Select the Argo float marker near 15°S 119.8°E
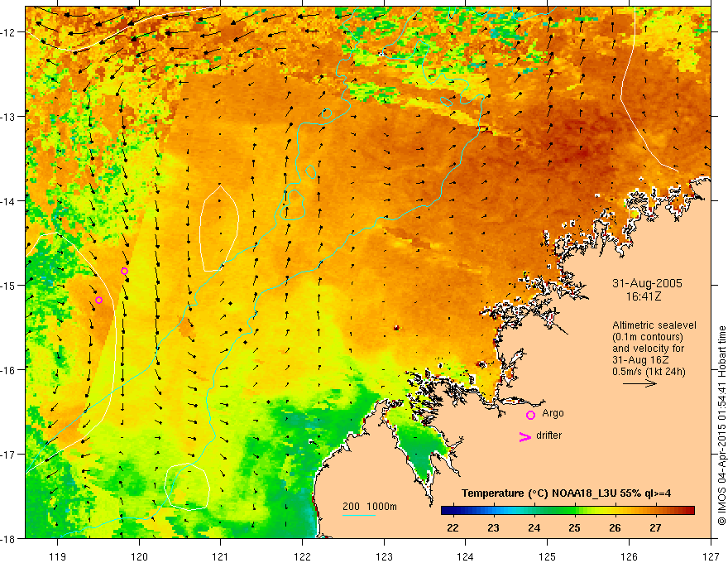728x563 pixels. coord(124,272)
